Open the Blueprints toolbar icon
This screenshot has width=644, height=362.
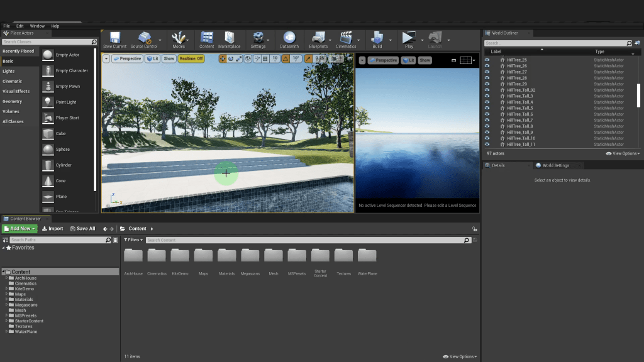click(x=318, y=38)
